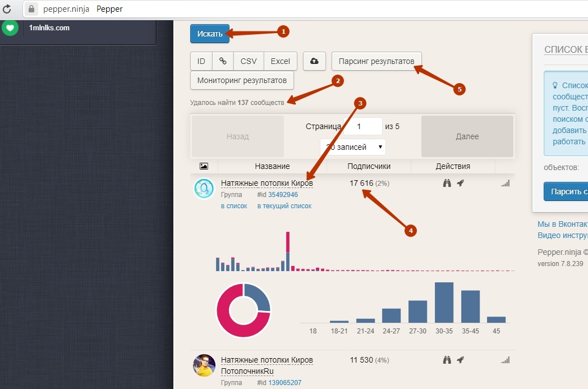Click the blue Парсить button in sidebar

[x=566, y=191]
